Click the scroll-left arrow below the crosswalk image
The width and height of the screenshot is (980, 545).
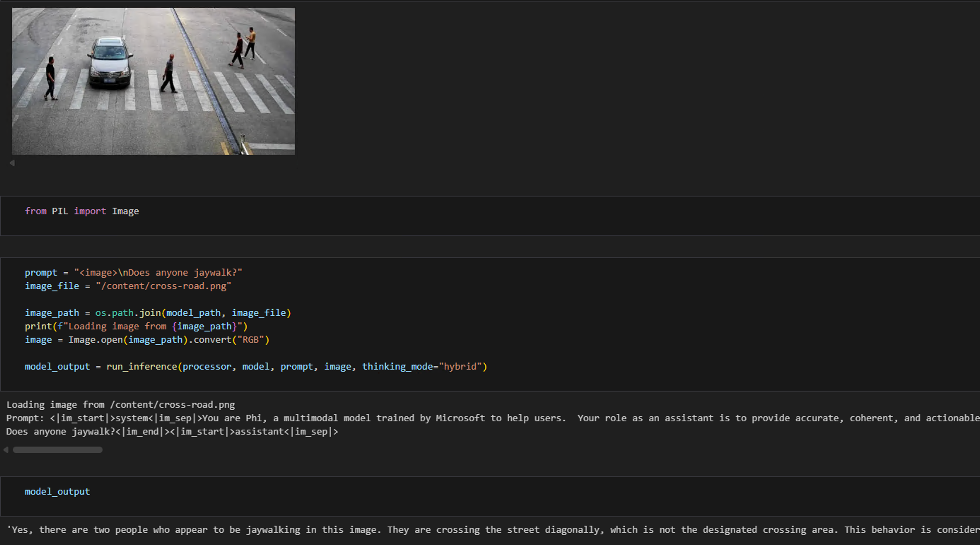12,163
